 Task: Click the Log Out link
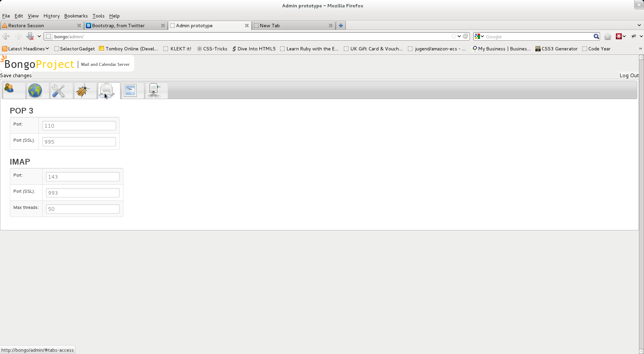pyautogui.click(x=629, y=76)
